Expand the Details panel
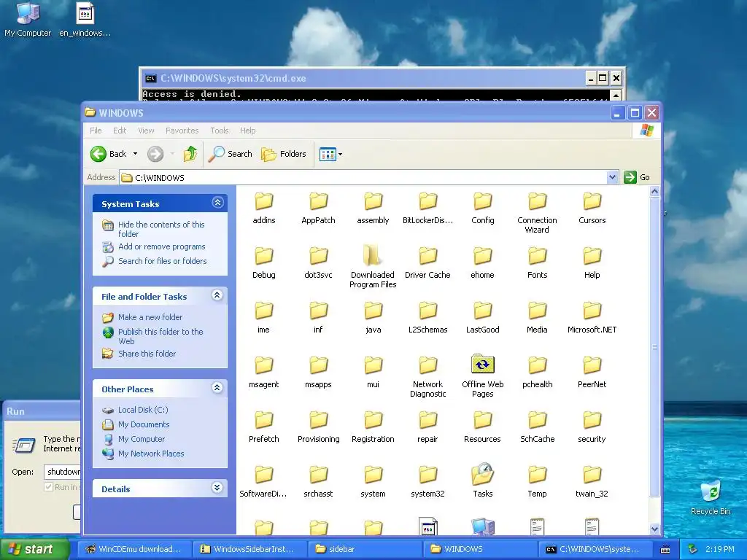The height and width of the screenshot is (560, 747). pyautogui.click(x=217, y=488)
